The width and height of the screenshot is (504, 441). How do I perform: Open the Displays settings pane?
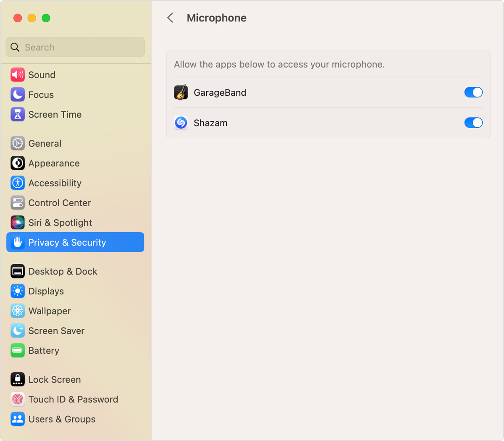[x=46, y=291]
